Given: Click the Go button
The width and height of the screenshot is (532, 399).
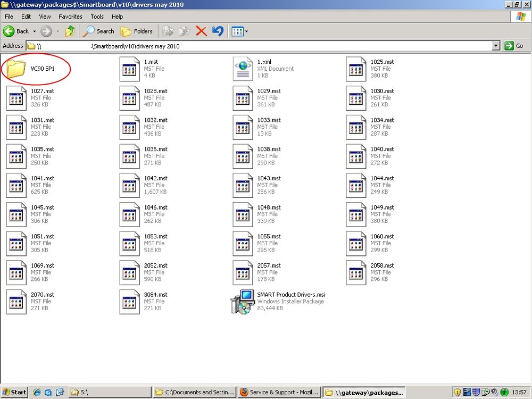Looking at the screenshot, I should point(514,46).
